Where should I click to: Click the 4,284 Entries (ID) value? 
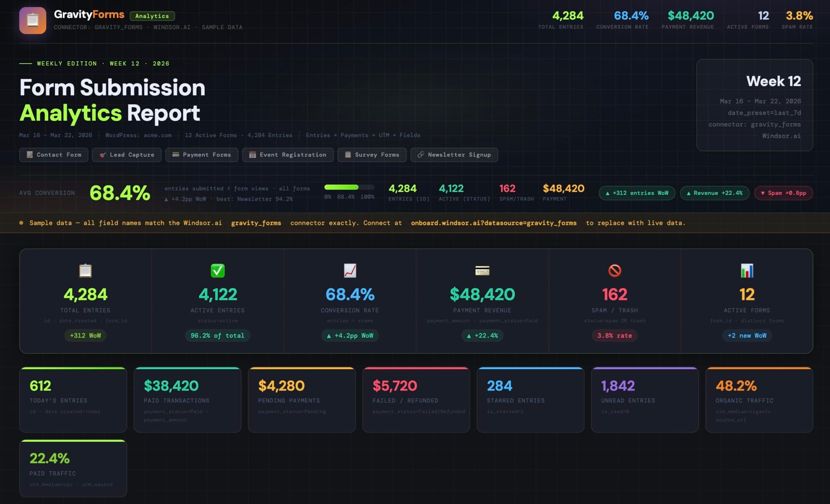click(x=402, y=189)
